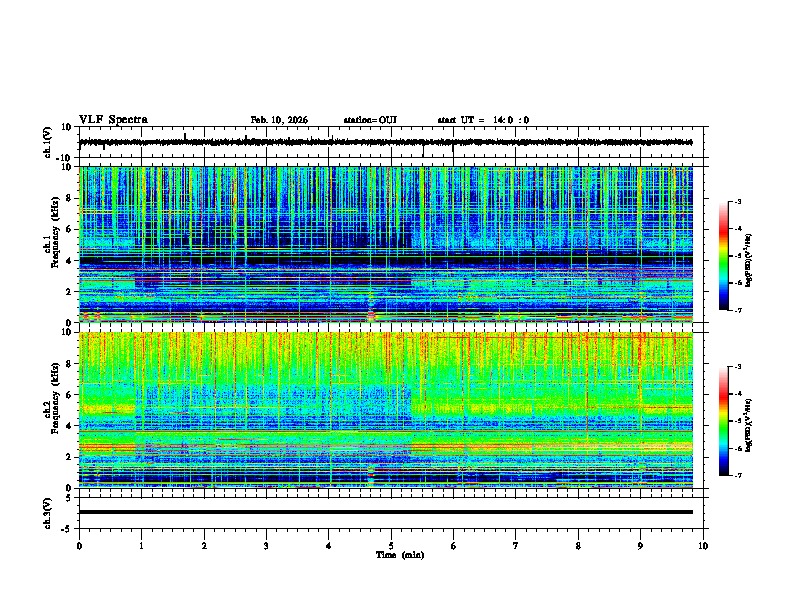Click the time axis tick label '5'
Image resolution: width=792 pixels, height=612 pixels.
(x=391, y=546)
